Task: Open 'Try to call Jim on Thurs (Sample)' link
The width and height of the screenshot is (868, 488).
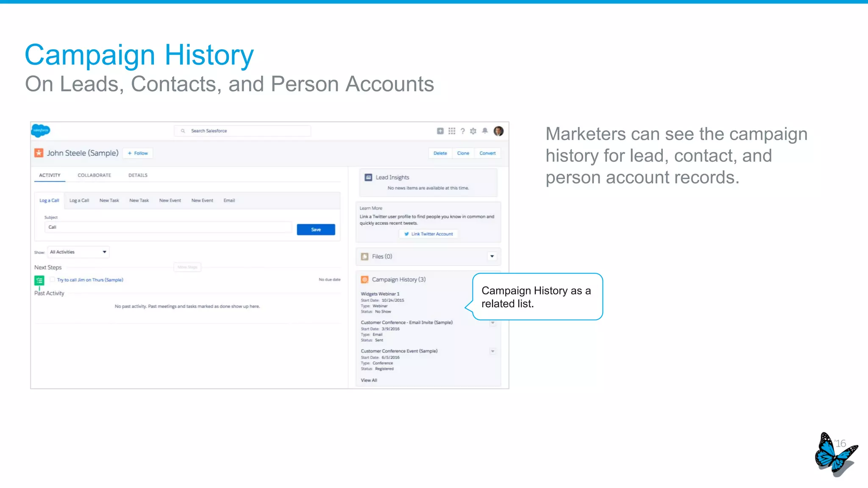Action: 90,280
